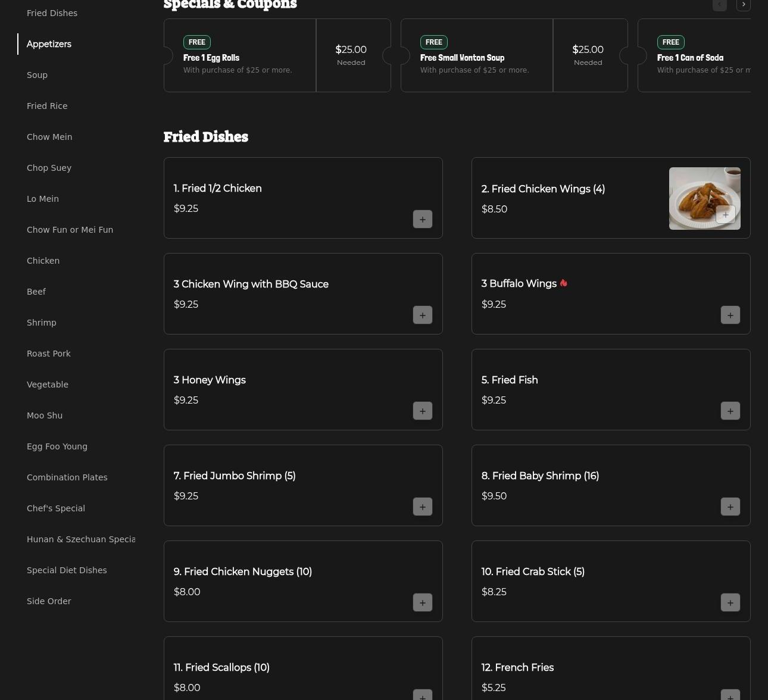Open Chow Fun or Mei Fun category
Screen dimensions: 768x700
coord(70,230)
